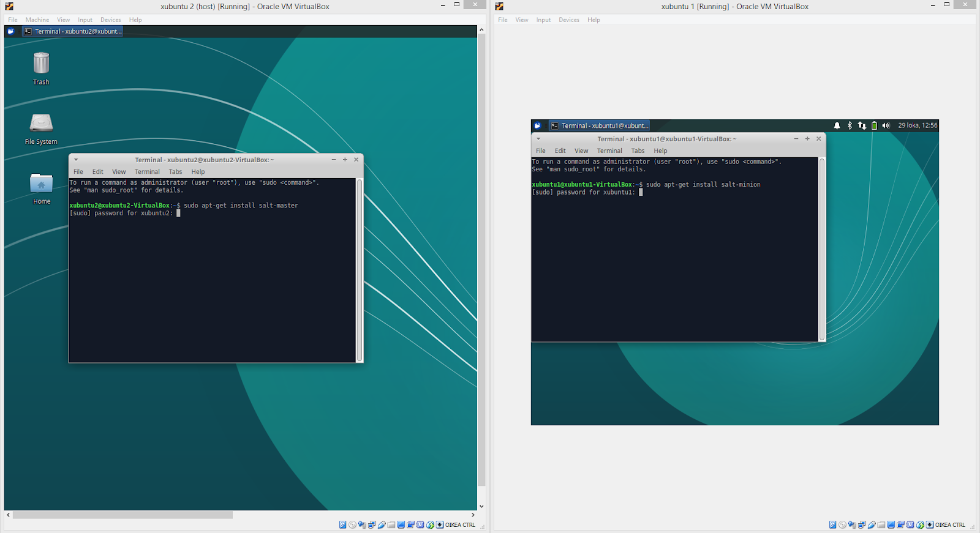This screenshot has width=980, height=533.
Task: Click volume speaker icon in xubuntu 1 panel
Action: [886, 125]
